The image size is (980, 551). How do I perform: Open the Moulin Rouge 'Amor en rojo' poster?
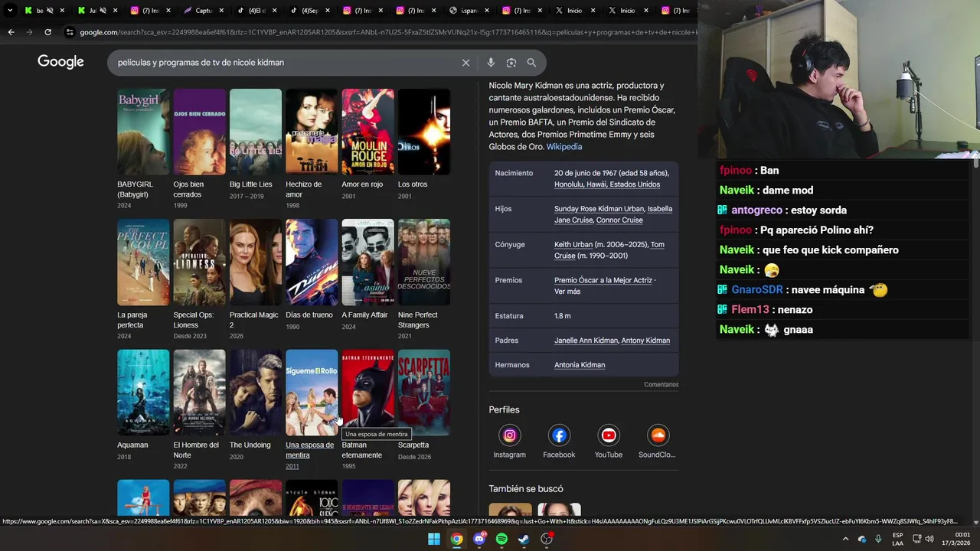pyautogui.click(x=367, y=132)
